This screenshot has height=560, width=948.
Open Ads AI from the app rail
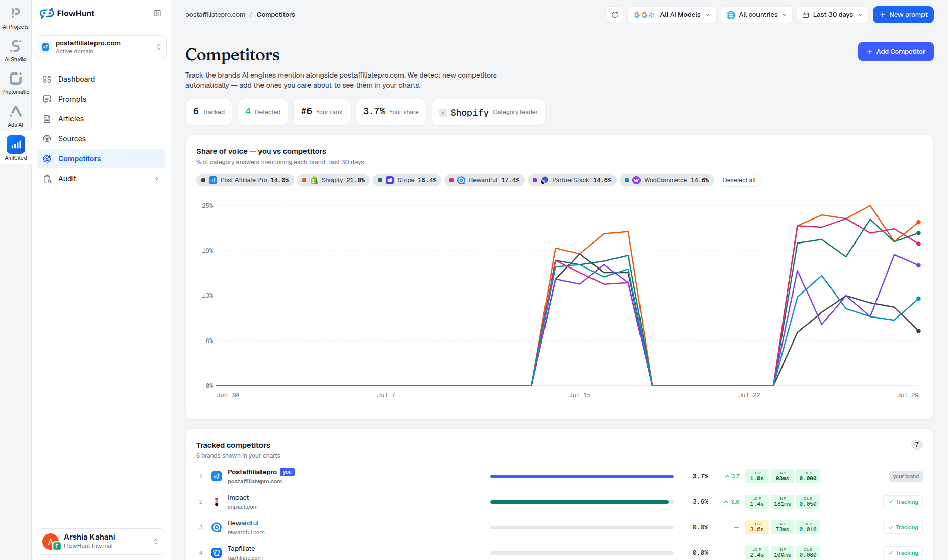[x=15, y=116]
